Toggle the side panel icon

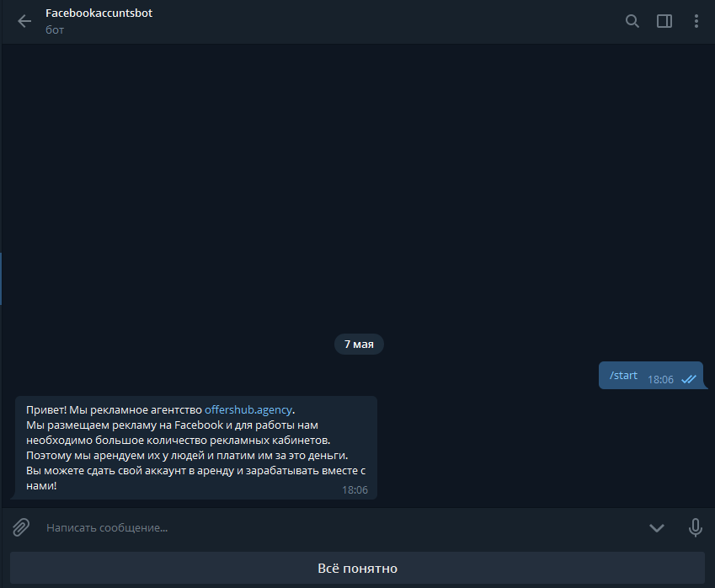point(664,21)
